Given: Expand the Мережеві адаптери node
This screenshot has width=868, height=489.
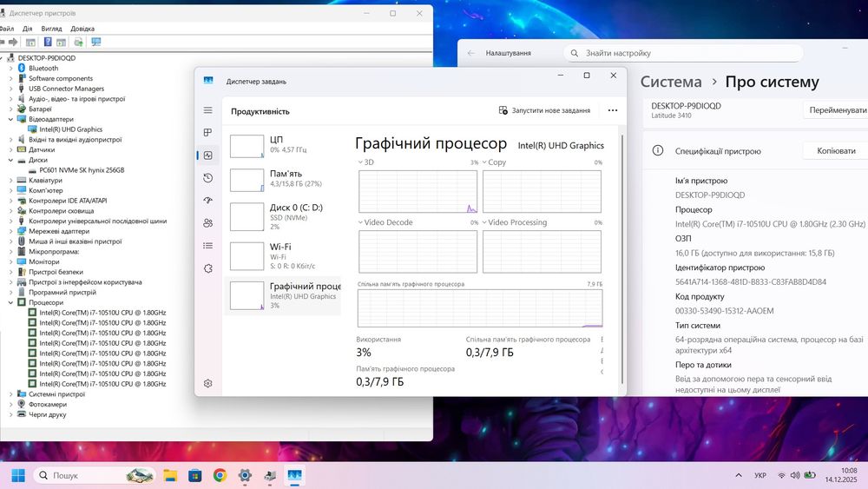Looking at the screenshot, I should tap(10, 231).
